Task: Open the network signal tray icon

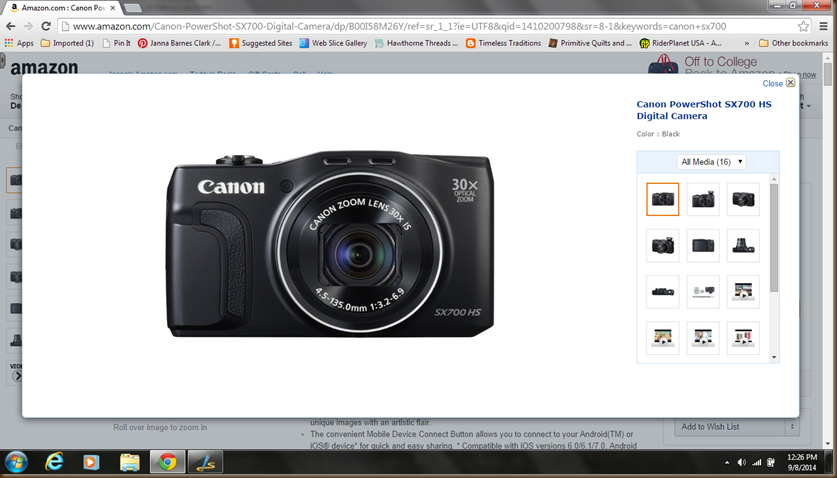Action: (756, 463)
